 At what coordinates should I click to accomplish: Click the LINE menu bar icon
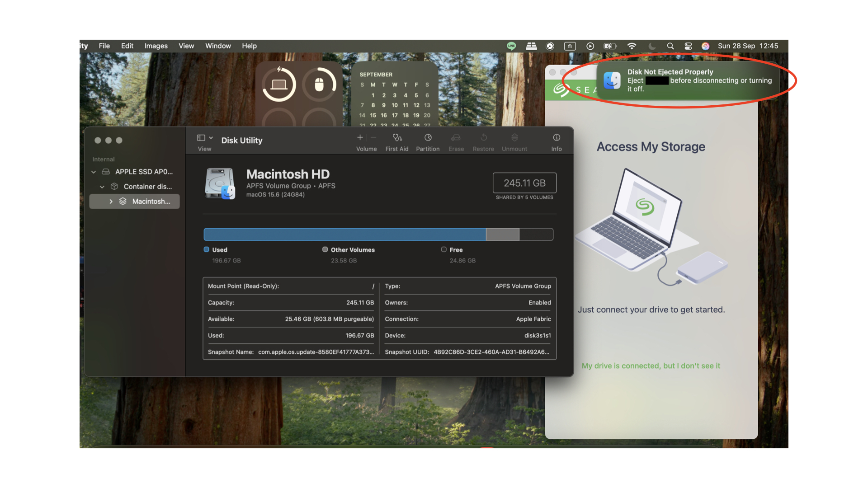click(x=511, y=46)
